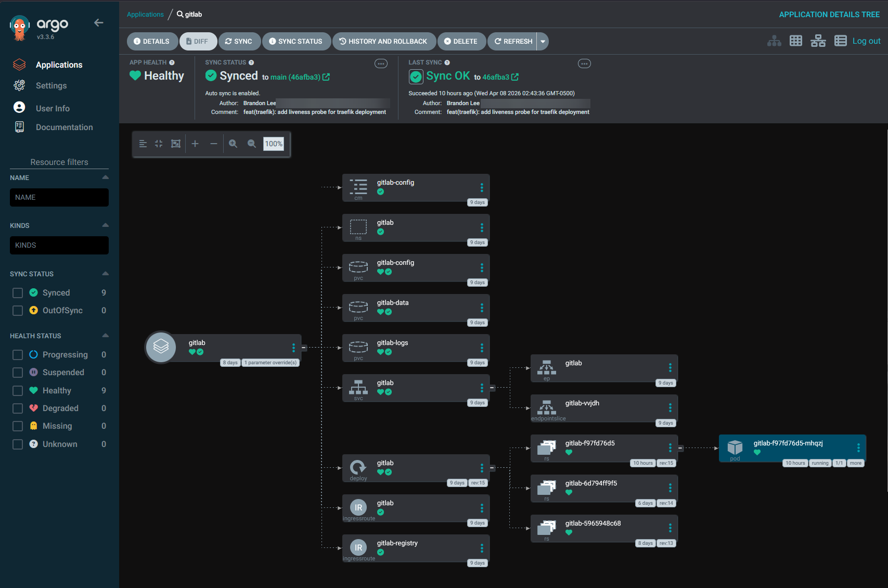
Task: Start a SYNC of the application
Action: click(x=239, y=42)
